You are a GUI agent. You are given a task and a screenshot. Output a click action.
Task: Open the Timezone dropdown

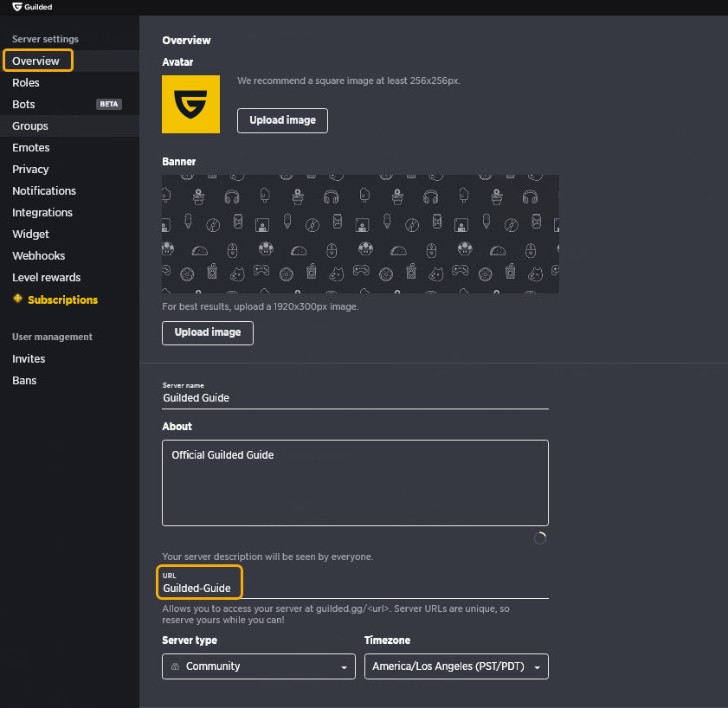tap(456, 666)
